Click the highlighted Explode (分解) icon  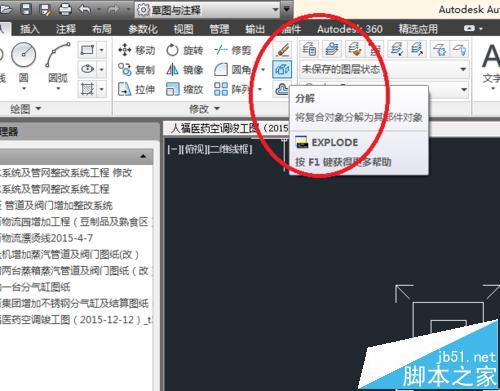(x=282, y=69)
